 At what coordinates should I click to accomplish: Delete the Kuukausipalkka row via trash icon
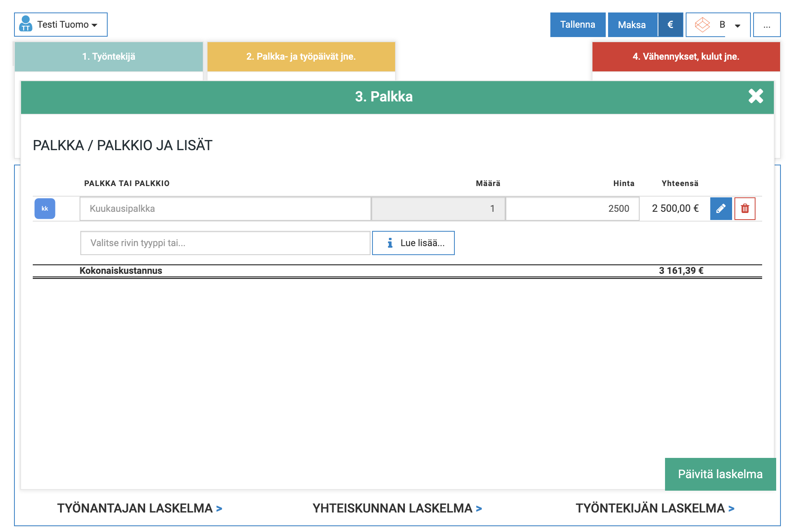745,209
